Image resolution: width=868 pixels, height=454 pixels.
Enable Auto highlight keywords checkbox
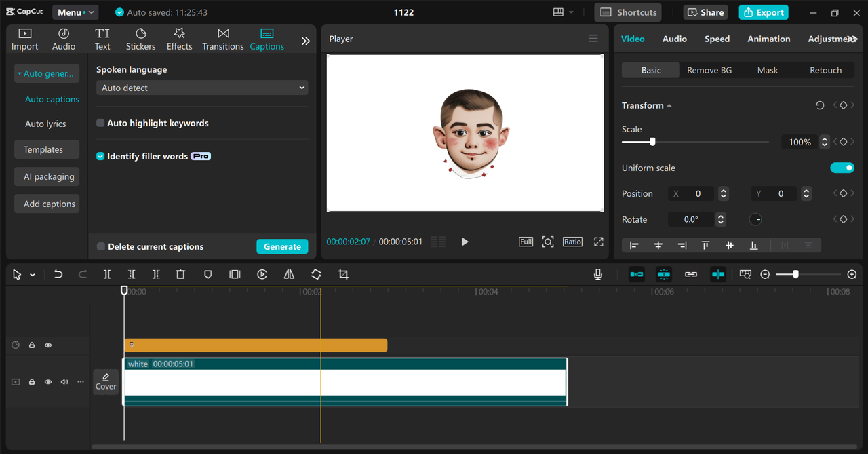[x=100, y=123]
